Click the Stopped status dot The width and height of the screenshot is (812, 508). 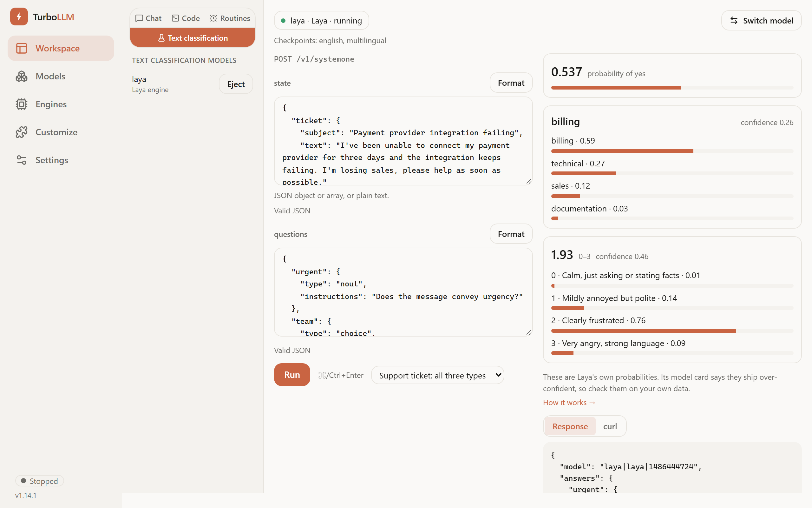[x=23, y=481]
